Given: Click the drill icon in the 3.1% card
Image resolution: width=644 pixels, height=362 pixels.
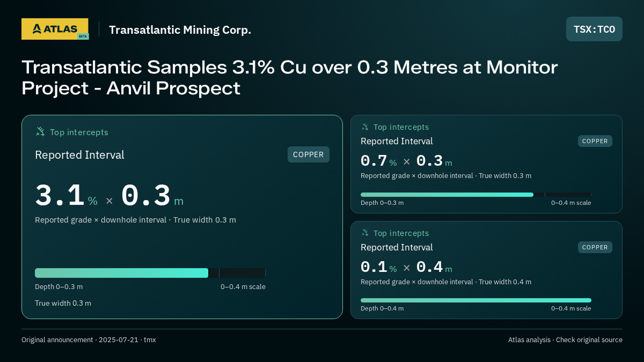Looking at the screenshot, I should pyautogui.click(x=40, y=131).
